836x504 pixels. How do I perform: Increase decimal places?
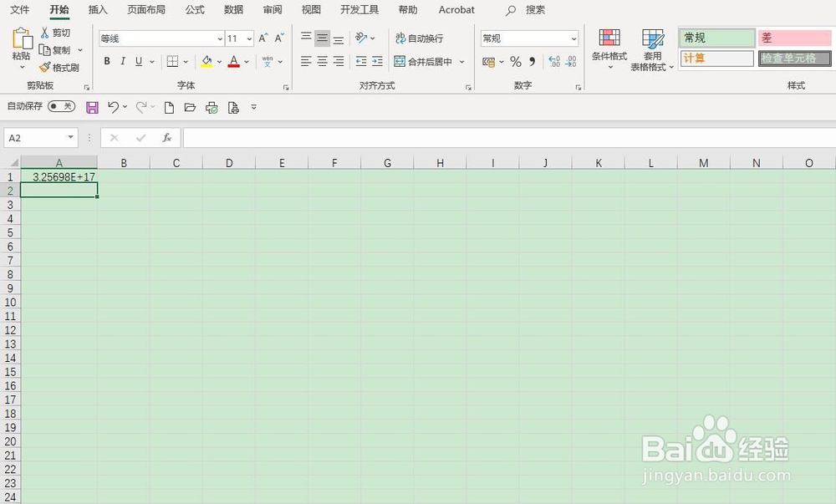coord(554,62)
